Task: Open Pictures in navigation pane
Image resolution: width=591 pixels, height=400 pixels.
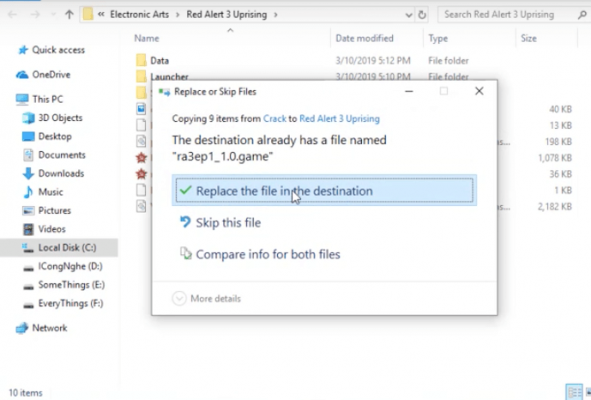Action: click(x=54, y=210)
